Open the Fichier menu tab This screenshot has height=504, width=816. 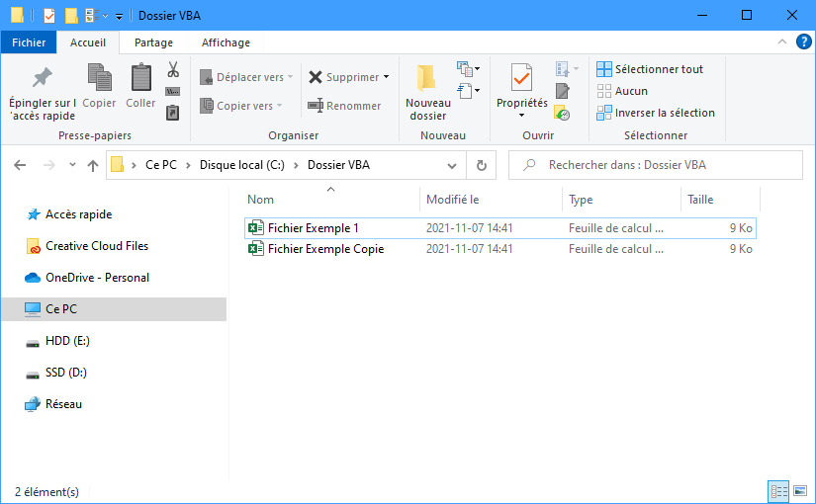coord(29,42)
